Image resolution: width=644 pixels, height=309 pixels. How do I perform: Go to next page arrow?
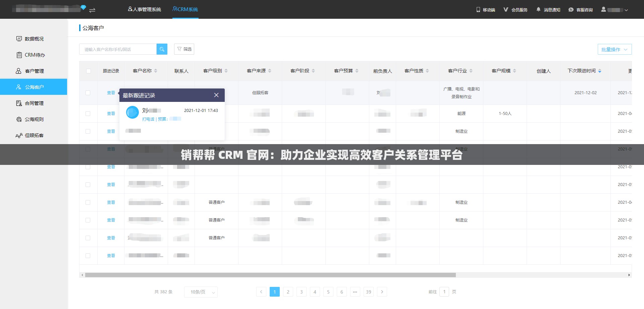[382, 292]
